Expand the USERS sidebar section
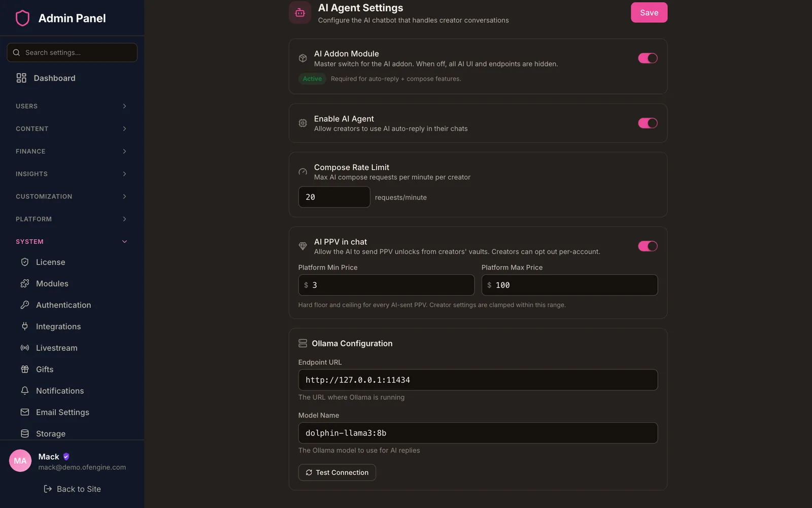 click(x=72, y=106)
